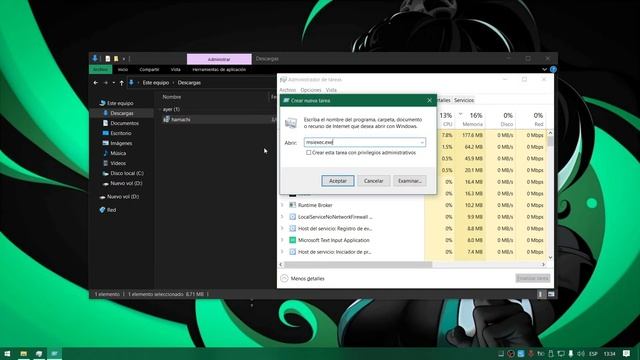Image resolution: width=640 pixels, height=360 pixels.
Task: Select Escritorio in the navigation pane
Action: click(121, 133)
